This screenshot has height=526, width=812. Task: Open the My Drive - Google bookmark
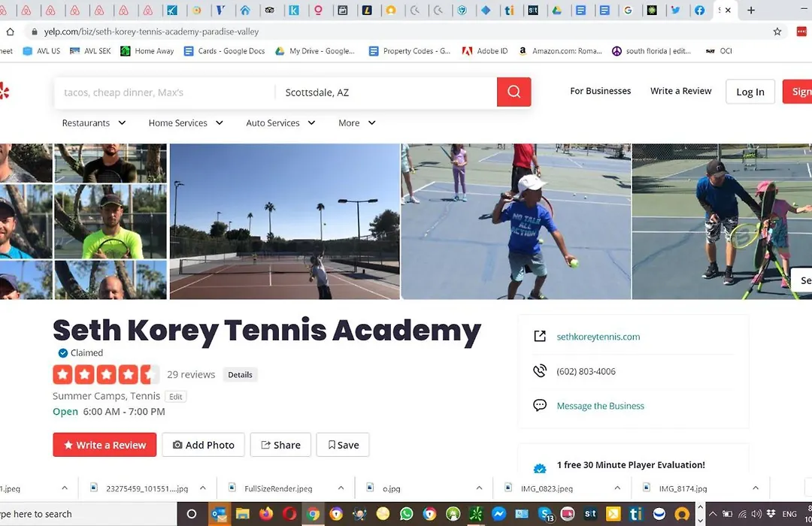coord(315,51)
